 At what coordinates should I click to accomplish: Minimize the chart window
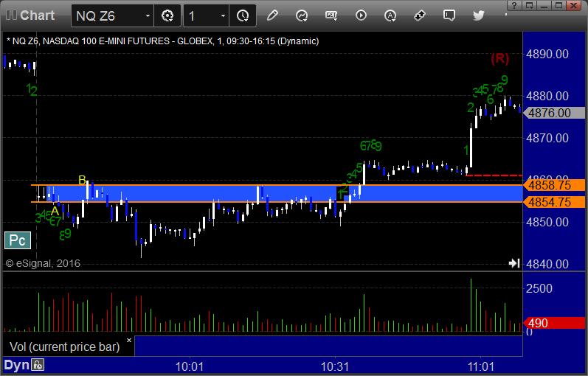[x=544, y=5]
